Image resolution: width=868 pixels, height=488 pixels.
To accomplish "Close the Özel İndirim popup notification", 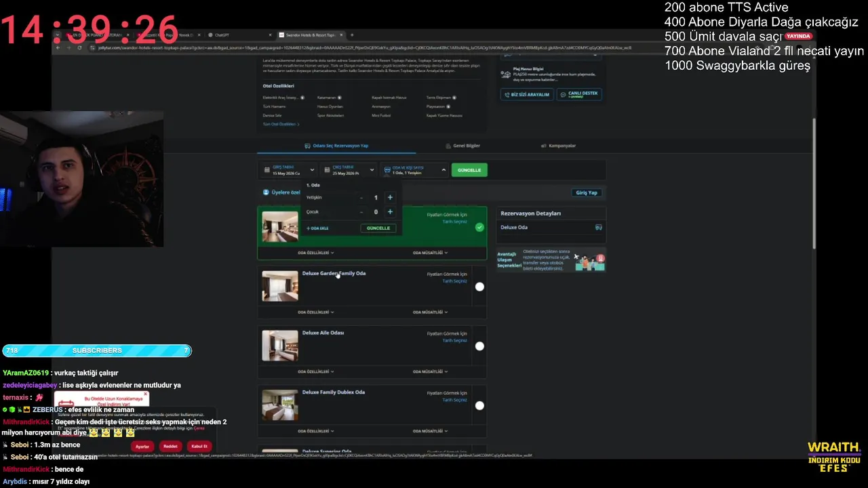I will pos(145,394).
